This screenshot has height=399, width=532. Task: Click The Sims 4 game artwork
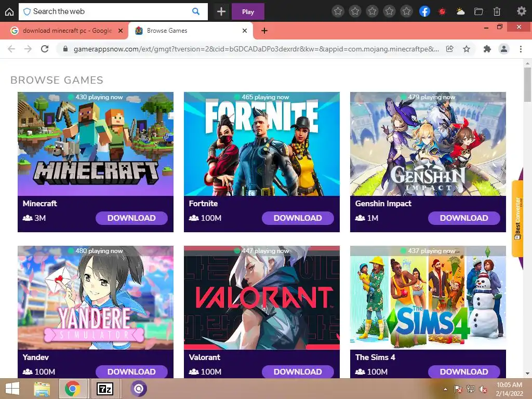pyautogui.click(x=428, y=298)
